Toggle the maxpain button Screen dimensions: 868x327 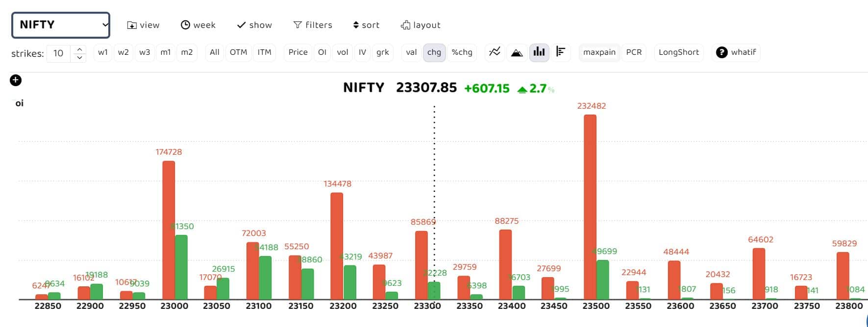pyautogui.click(x=599, y=52)
